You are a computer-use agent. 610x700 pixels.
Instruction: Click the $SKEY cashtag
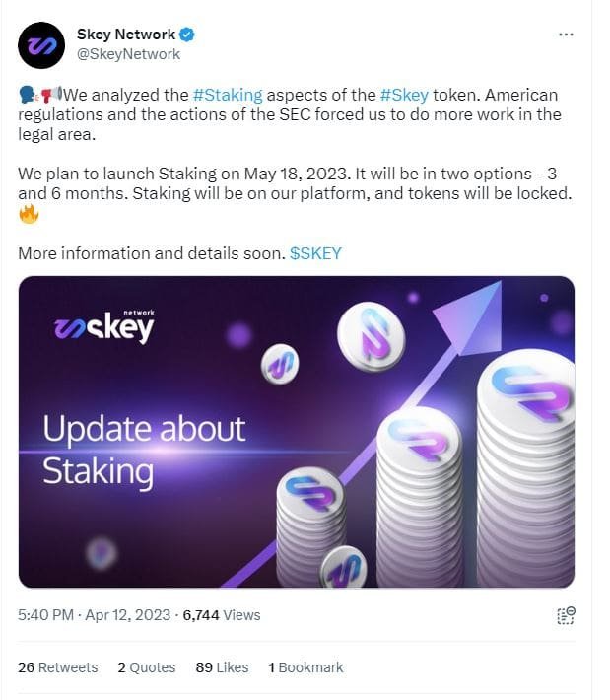coord(315,252)
